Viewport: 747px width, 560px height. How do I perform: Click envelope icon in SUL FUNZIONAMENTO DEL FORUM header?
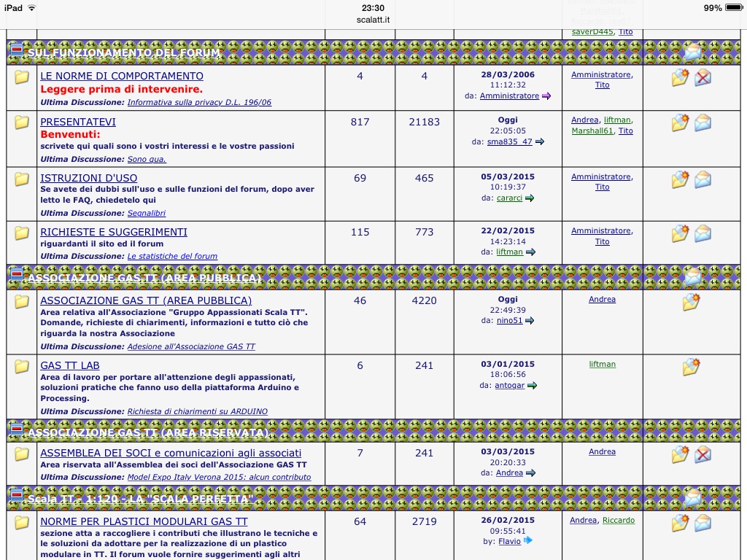click(x=693, y=52)
